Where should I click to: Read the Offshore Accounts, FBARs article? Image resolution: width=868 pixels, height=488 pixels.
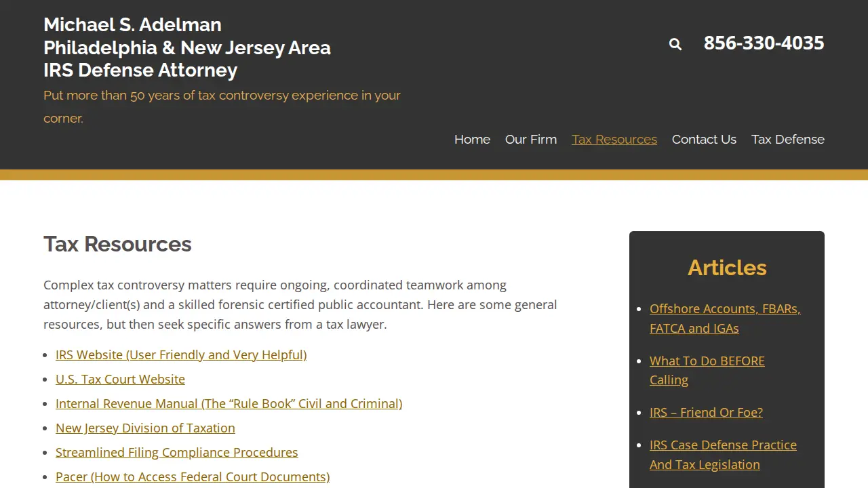(725, 318)
